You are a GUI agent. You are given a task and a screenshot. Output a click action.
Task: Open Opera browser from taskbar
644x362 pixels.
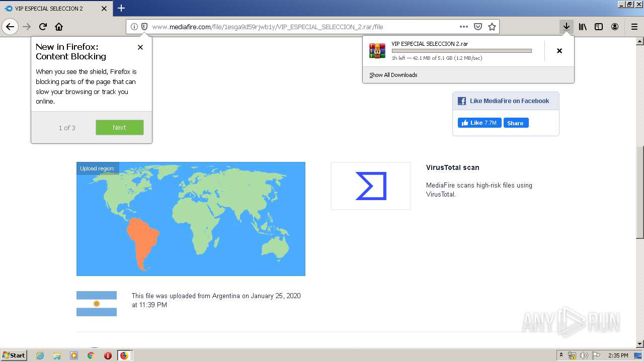pos(108,355)
